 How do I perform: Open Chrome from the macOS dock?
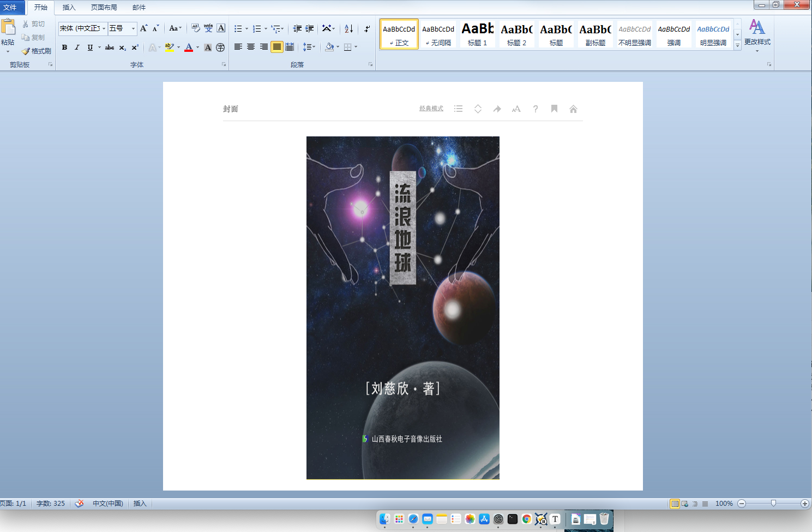tap(527, 519)
